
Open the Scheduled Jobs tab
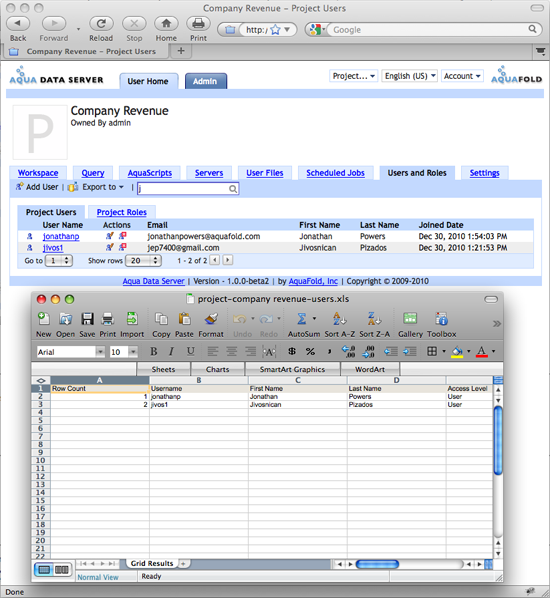pos(335,173)
